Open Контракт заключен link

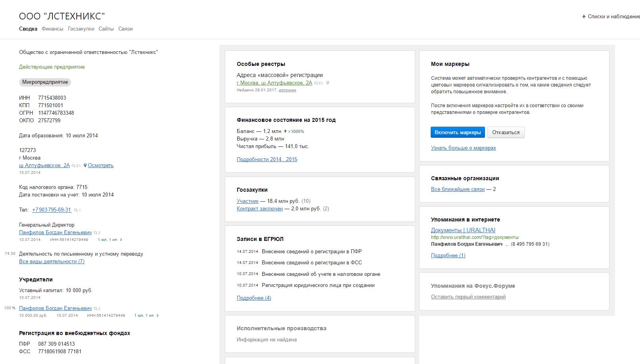pyautogui.click(x=260, y=208)
